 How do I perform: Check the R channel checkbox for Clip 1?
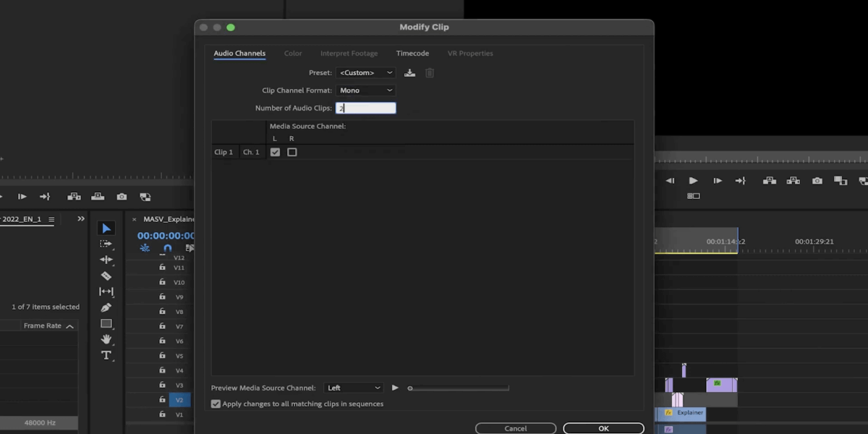292,153
